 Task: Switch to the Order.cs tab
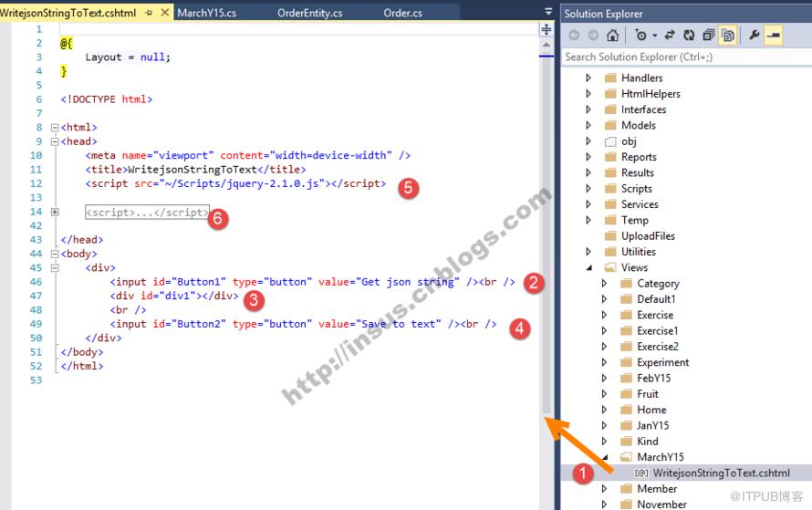[403, 13]
